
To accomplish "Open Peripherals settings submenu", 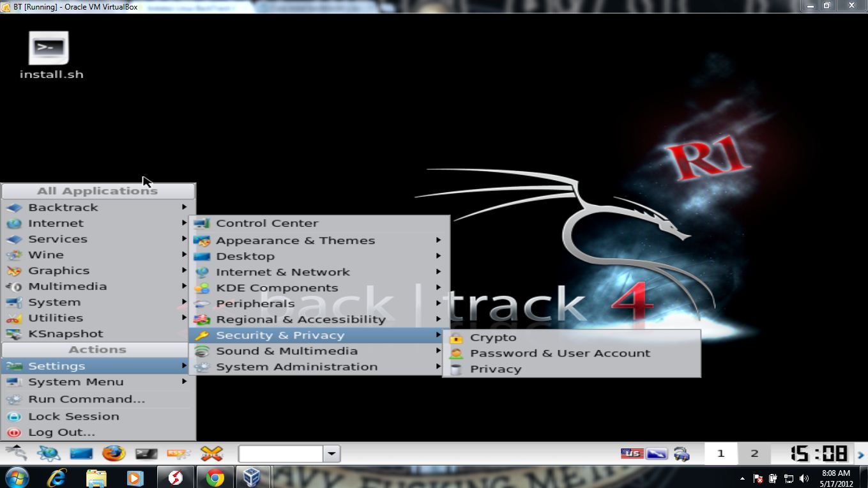I will (319, 303).
